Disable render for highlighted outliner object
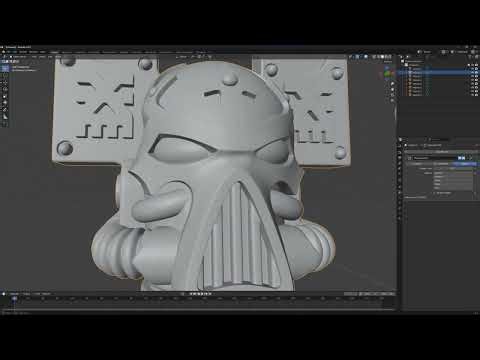This screenshot has height=360, width=480. [477, 72]
